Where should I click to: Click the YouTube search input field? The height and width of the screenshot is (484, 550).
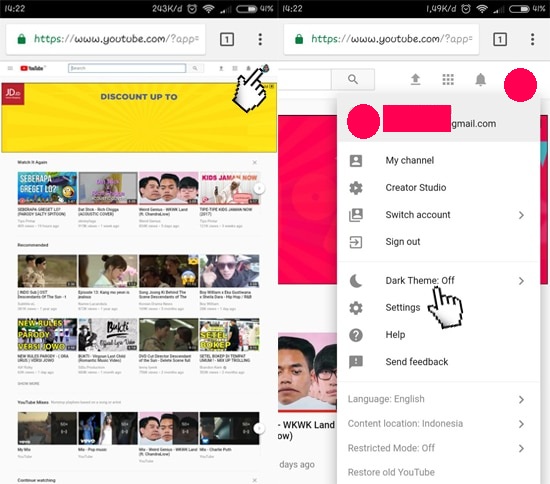[127, 68]
